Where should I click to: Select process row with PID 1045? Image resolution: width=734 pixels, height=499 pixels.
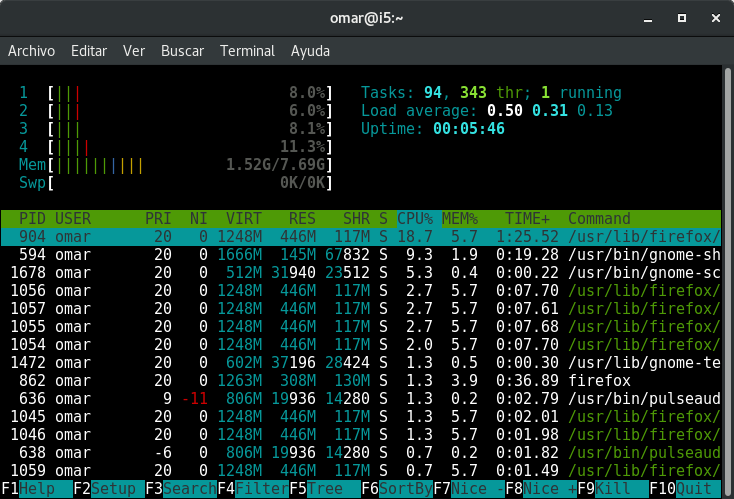pyautogui.click(x=361, y=417)
